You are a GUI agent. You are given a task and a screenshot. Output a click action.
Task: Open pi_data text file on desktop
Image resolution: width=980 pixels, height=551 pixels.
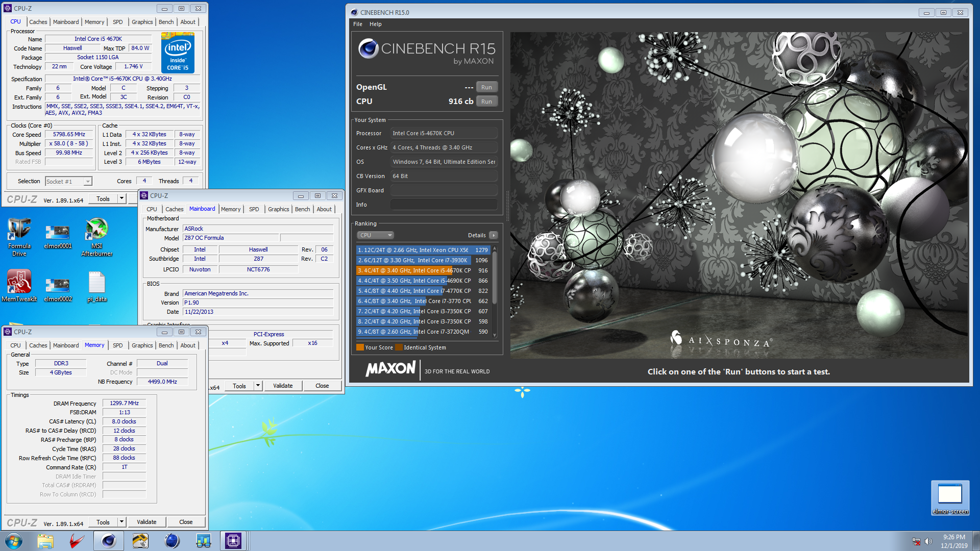[96, 286]
